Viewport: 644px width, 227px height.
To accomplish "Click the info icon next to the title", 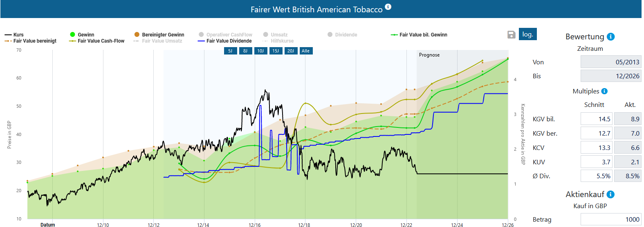I will (x=388, y=7).
